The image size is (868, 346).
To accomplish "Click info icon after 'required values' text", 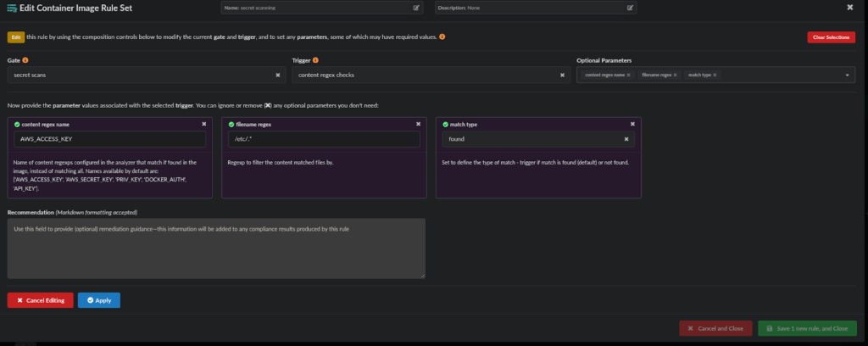I will coord(442,36).
